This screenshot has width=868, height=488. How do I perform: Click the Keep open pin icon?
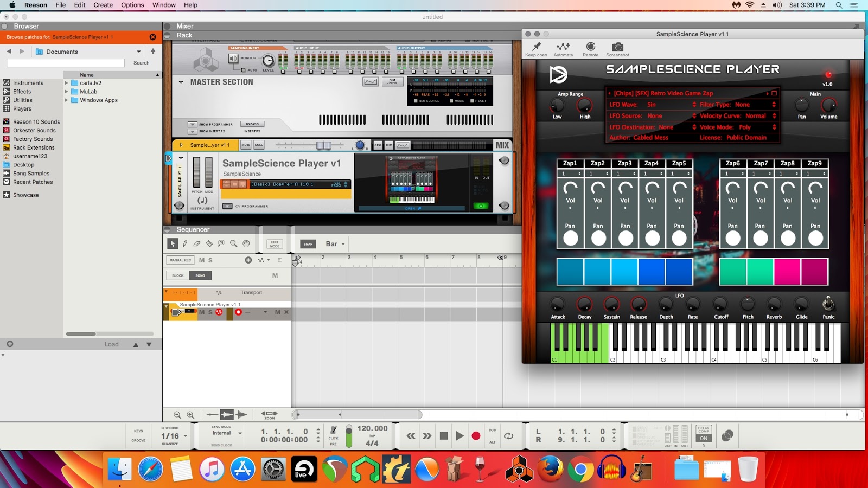coord(537,47)
